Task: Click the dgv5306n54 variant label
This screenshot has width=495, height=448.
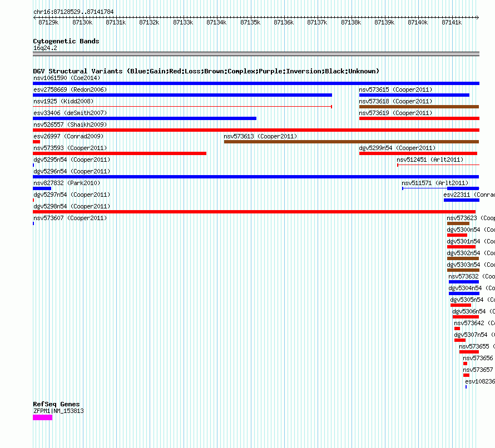Action: point(473,311)
